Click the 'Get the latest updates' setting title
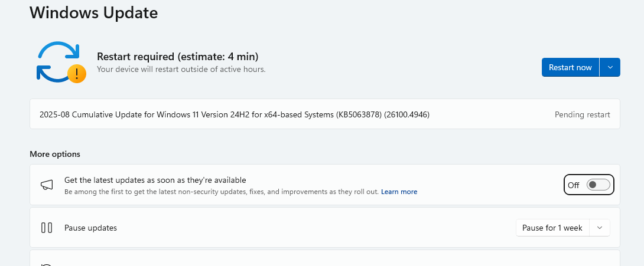 (155, 180)
